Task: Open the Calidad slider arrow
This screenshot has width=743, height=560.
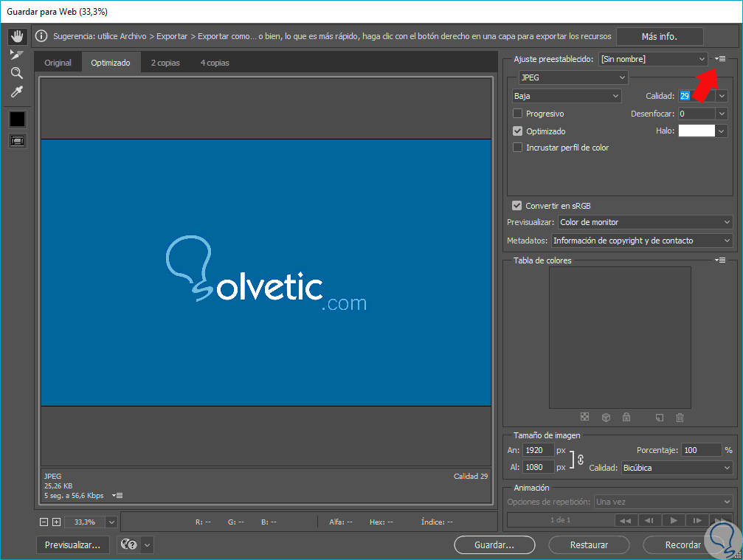Action: pos(721,96)
